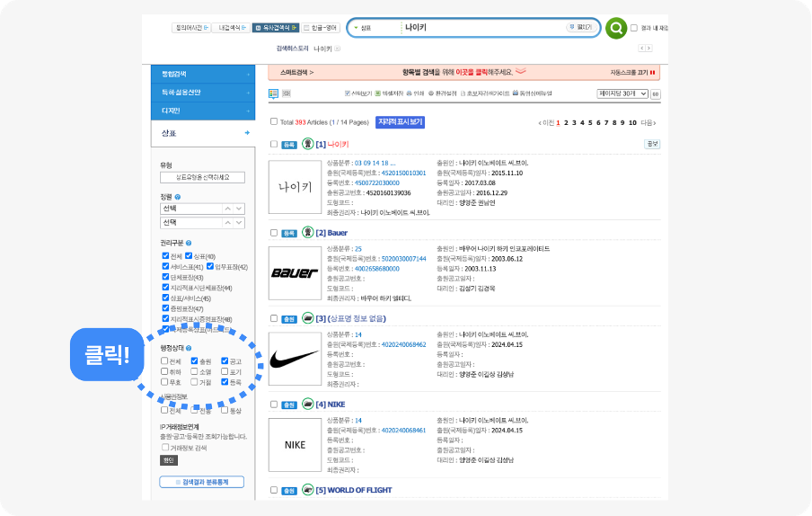The image size is (812, 516).
Task: Click icon of result [5] WORLD OF FLIGHT
Action: click(307, 489)
